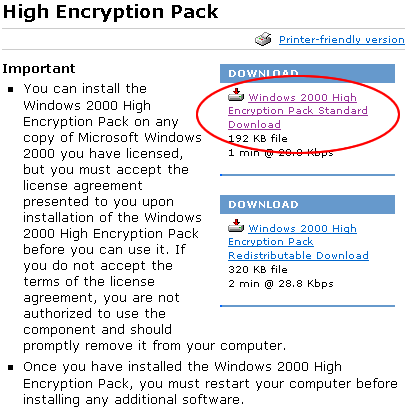Click the printer icon near the top

point(263,39)
